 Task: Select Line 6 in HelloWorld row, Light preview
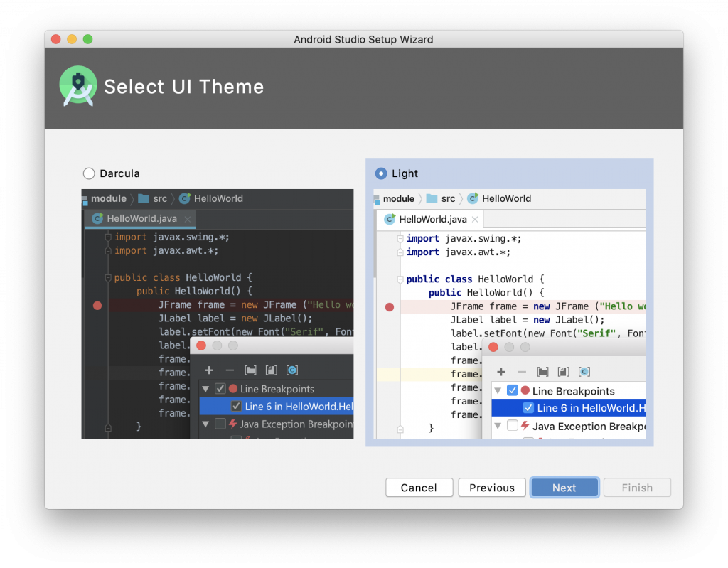(568, 408)
